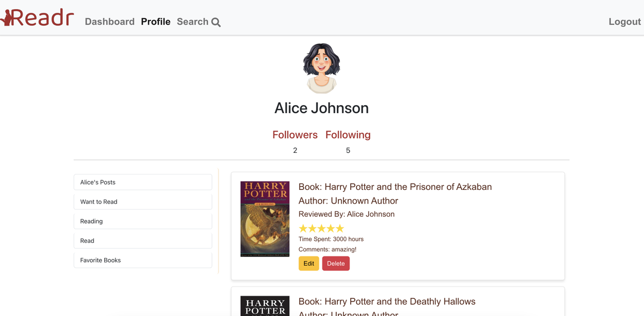Open the Favorite Books list
The width and height of the screenshot is (644, 316).
[143, 260]
